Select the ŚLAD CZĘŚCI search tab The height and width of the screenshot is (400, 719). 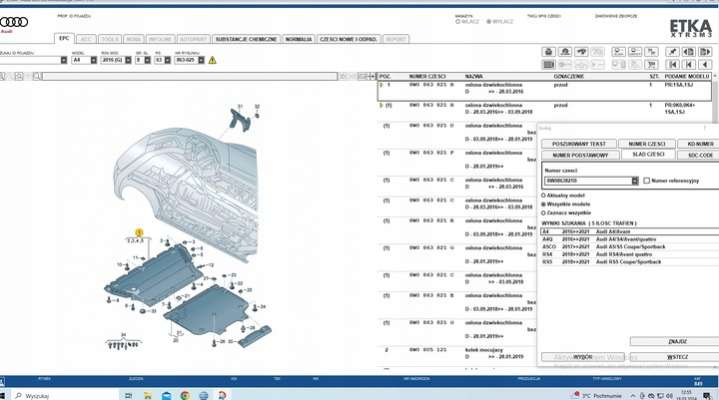[648, 155]
